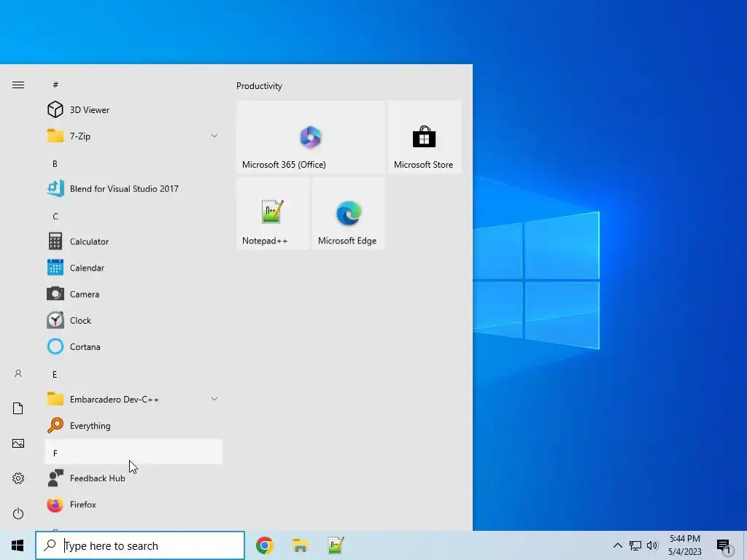Viewport: 747px width, 560px height.
Task: Expand the 7-Zip folder chevron
Action: [x=214, y=136]
